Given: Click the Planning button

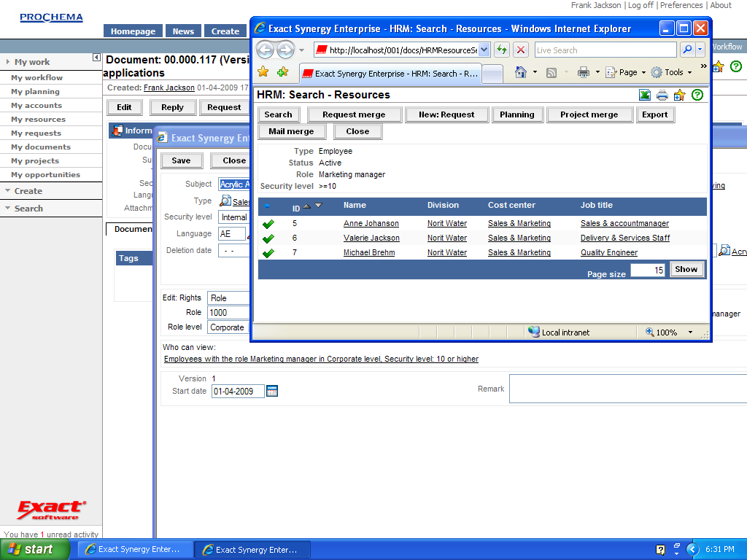Looking at the screenshot, I should pos(517,114).
